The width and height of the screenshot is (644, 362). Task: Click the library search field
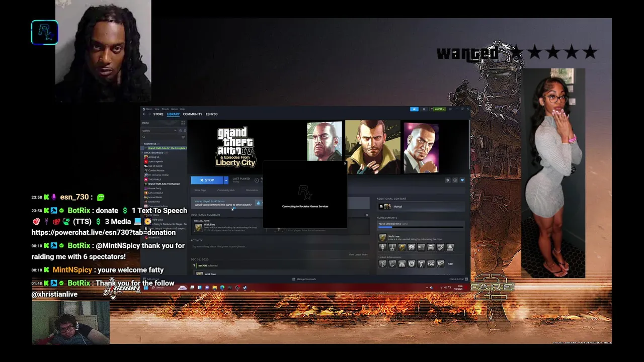click(x=161, y=137)
